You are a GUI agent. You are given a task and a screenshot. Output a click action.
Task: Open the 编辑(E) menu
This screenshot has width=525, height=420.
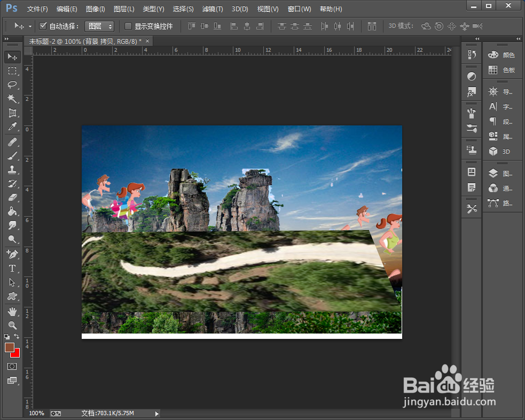pyautogui.click(x=67, y=9)
